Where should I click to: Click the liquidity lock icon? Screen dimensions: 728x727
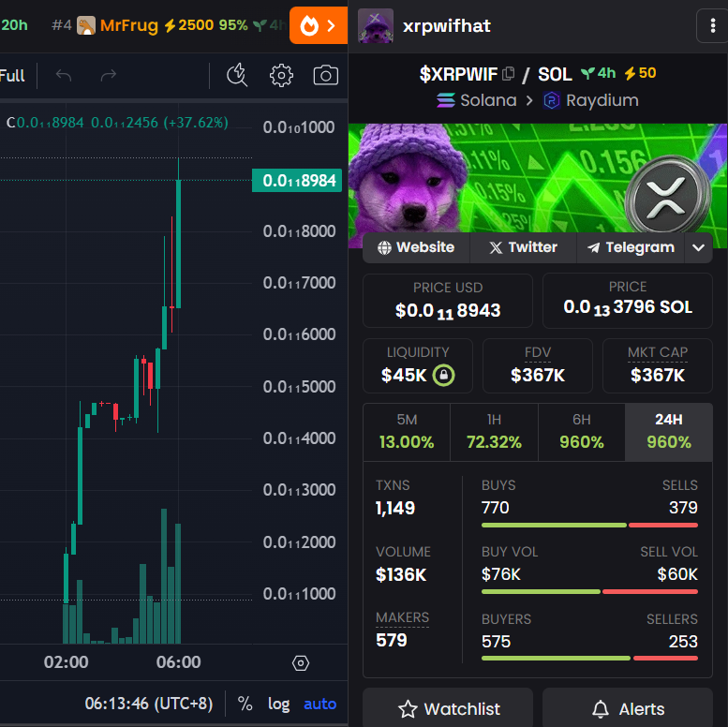coord(444,375)
